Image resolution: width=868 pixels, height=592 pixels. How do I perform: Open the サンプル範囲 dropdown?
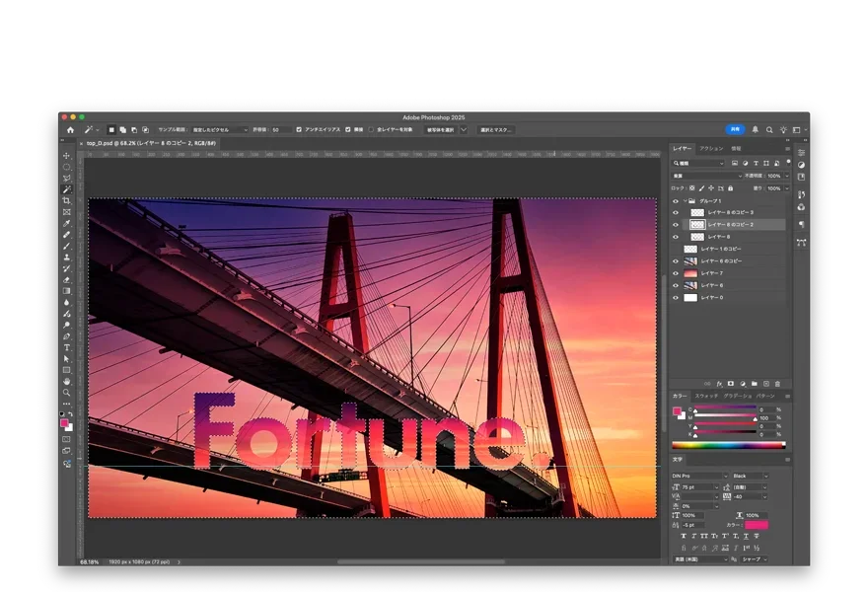(218, 129)
